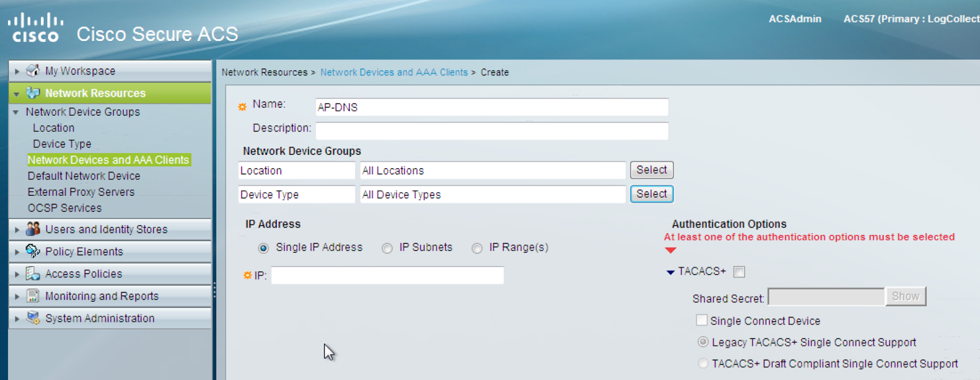
Task: Open Network Devices and AAA Clients item
Action: tap(108, 160)
